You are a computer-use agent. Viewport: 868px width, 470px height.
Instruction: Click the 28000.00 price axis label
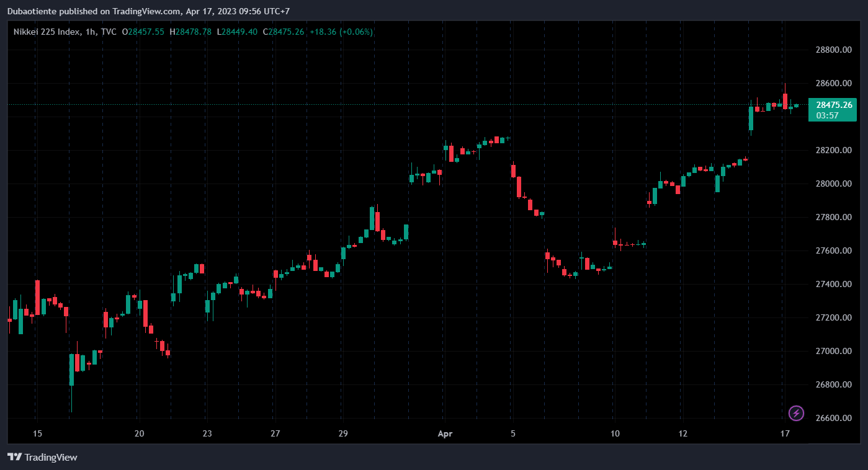(x=833, y=184)
